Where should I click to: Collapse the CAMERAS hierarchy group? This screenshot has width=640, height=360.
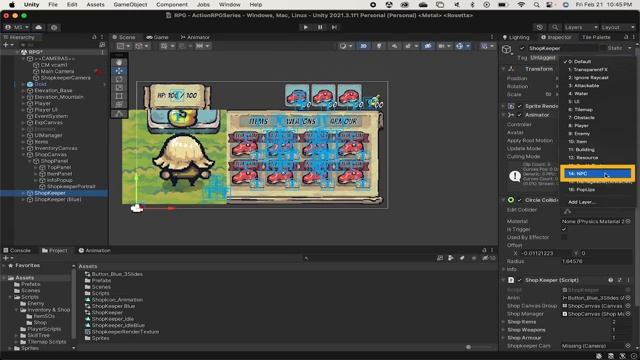[24, 58]
